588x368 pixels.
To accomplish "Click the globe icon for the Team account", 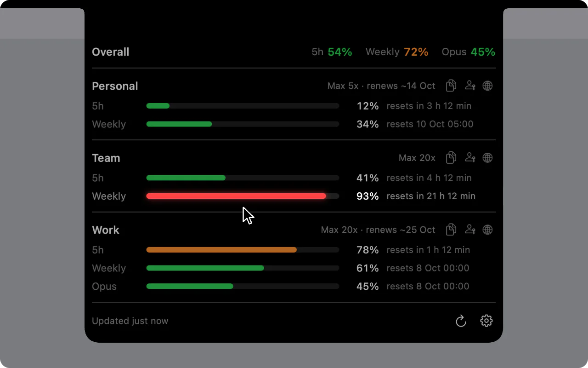I will 488,158.
